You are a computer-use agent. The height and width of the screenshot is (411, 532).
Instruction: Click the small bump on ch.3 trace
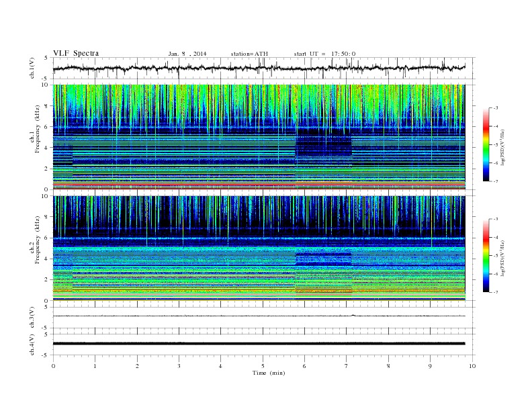coord(353,316)
